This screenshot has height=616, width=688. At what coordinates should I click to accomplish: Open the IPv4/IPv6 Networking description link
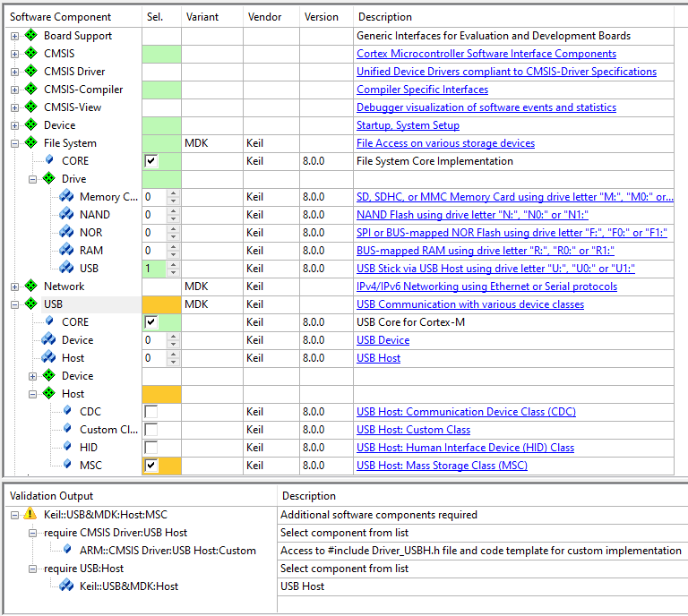(x=486, y=287)
